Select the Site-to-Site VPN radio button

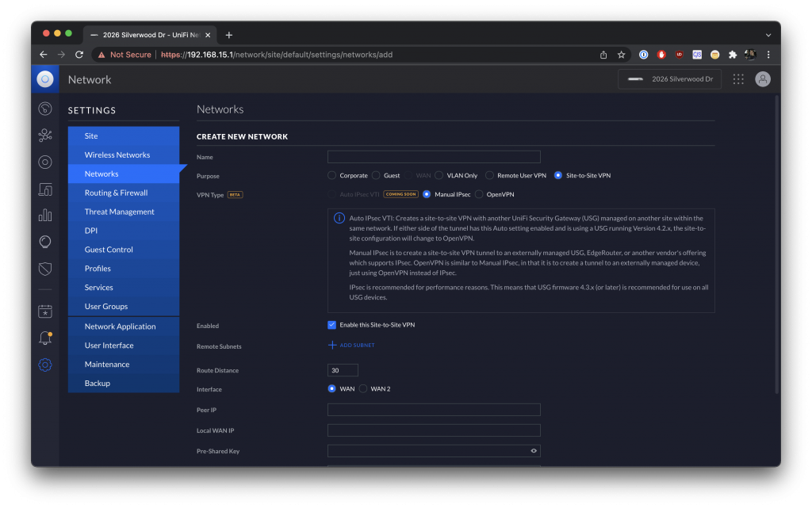click(558, 176)
